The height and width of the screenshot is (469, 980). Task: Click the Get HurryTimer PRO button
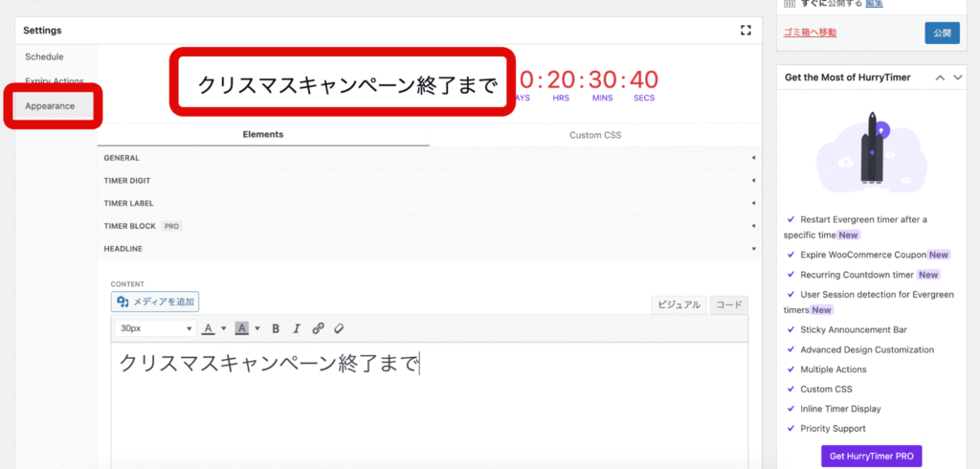[871, 457]
